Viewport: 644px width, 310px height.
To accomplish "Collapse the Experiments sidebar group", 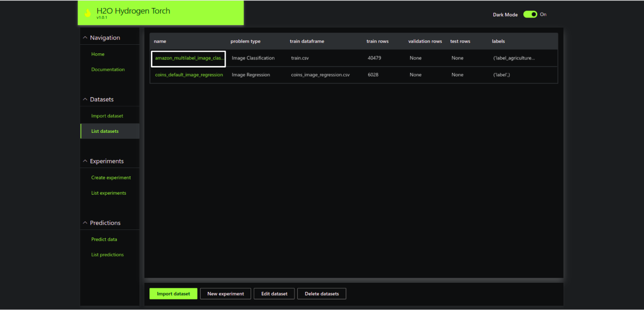I will pyautogui.click(x=85, y=162).
